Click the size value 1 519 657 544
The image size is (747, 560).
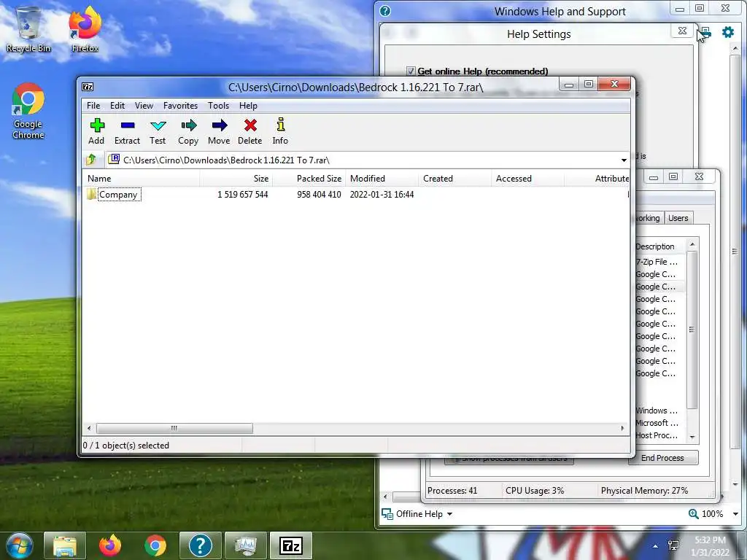click(242, 194)
